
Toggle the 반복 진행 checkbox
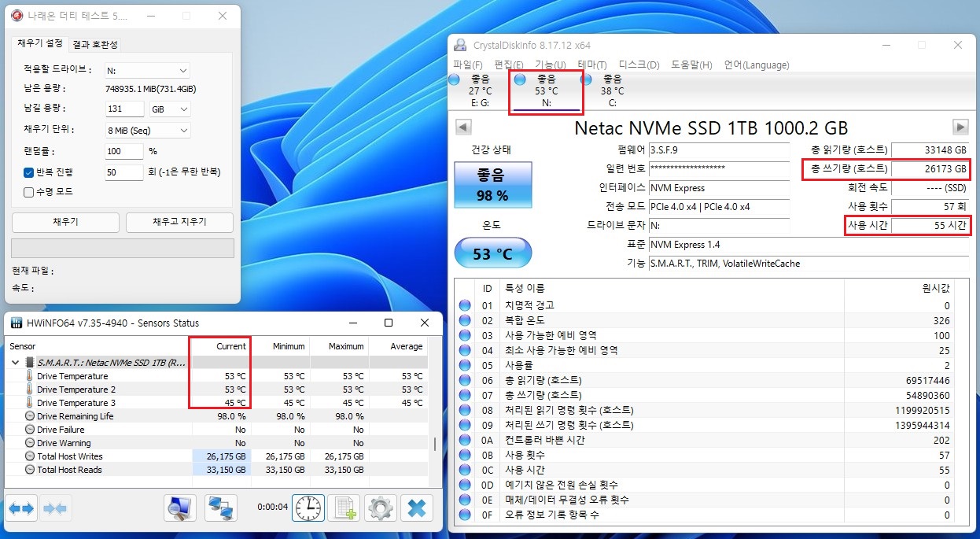(x=29, y=172)
